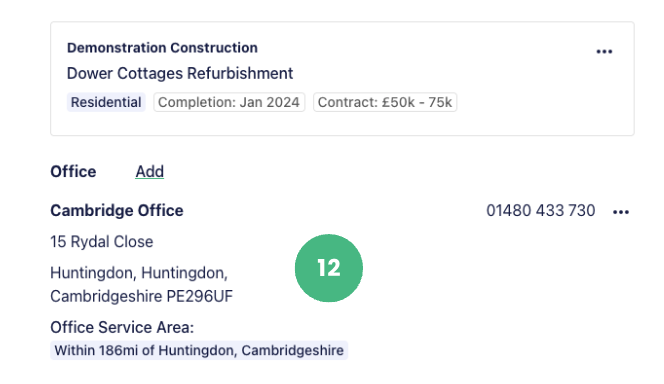Click the Cambridgeshire PE296UF postcode line
Image resolution: width=664 pixels, height=384 pixels.
[x=141, y=296]
